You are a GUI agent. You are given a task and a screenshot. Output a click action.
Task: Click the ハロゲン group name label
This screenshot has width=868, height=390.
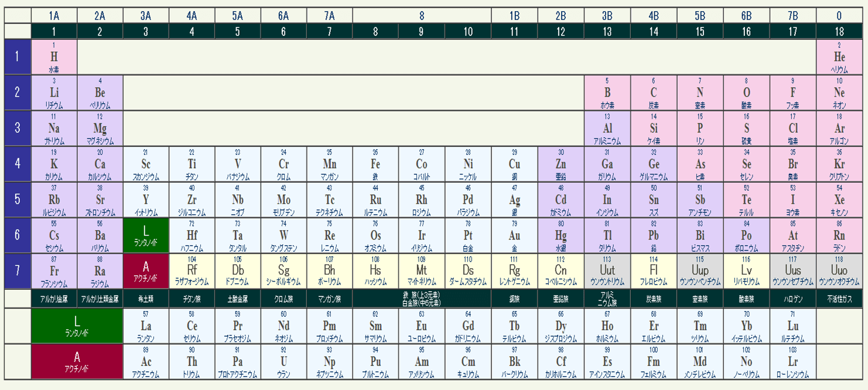tap(793, 299)
